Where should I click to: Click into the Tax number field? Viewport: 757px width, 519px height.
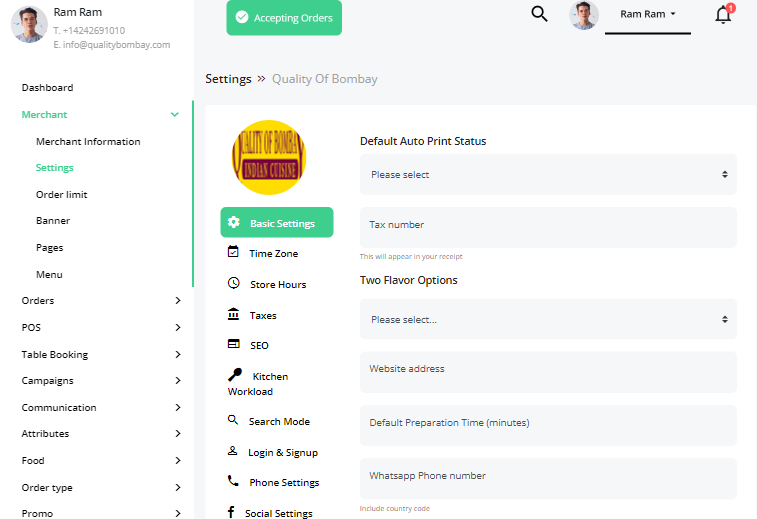[x=548, y=227]
